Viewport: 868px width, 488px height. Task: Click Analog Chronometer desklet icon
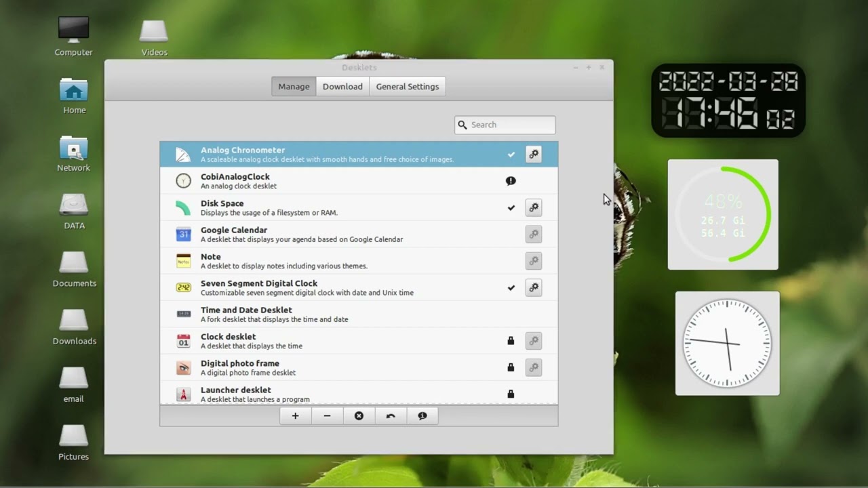point(183,155)
